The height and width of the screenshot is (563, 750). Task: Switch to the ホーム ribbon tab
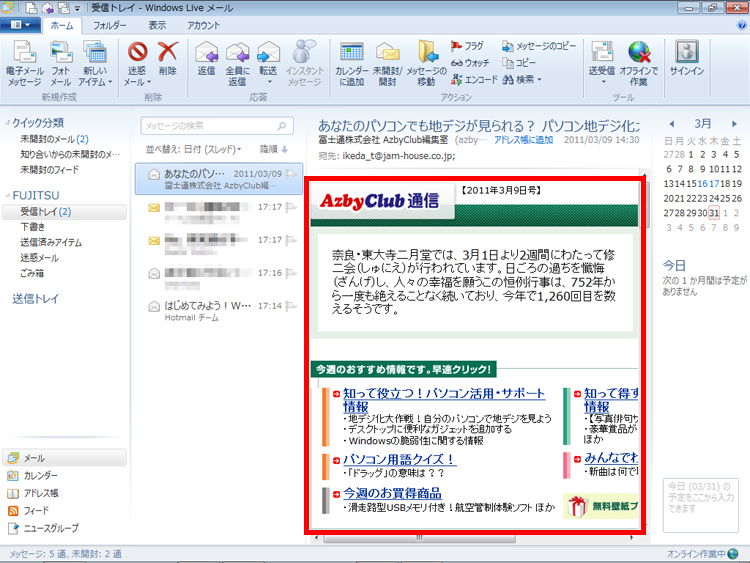(62, 26)
